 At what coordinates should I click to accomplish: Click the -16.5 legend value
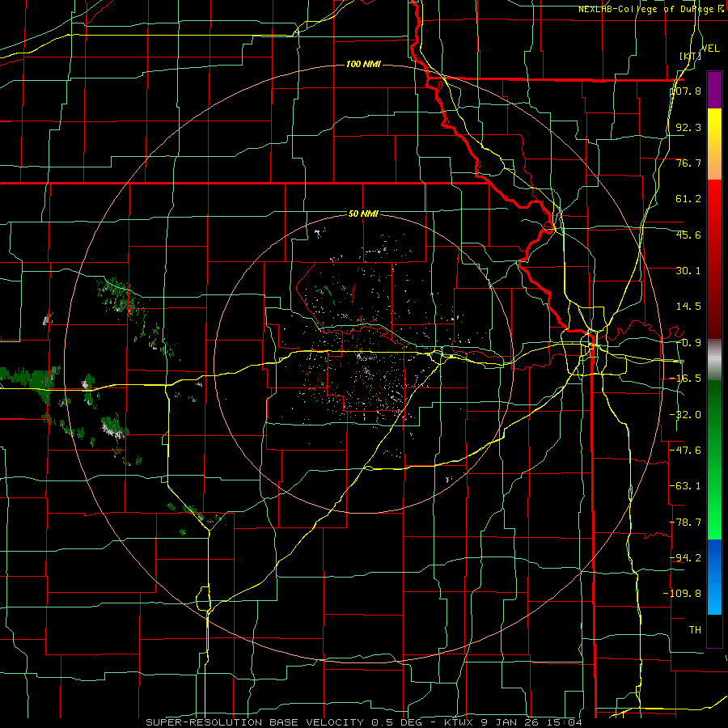pos(686,379)
